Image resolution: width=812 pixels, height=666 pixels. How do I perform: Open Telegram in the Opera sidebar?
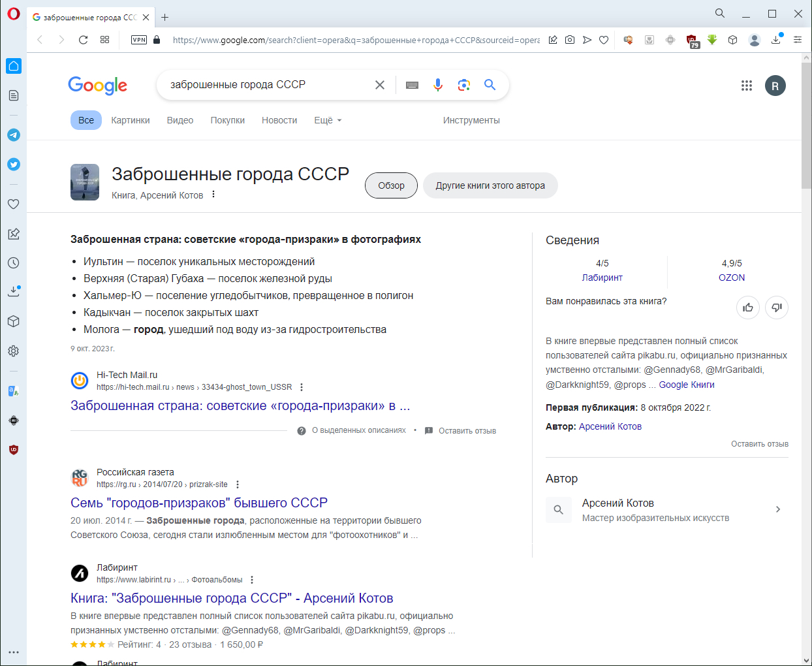click(x=14, y=135)
